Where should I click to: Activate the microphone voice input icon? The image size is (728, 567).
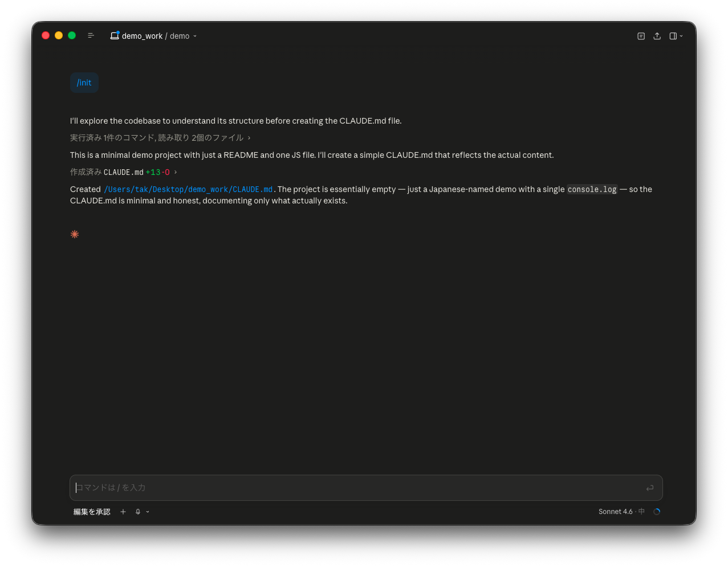click(x=138, y=512)
